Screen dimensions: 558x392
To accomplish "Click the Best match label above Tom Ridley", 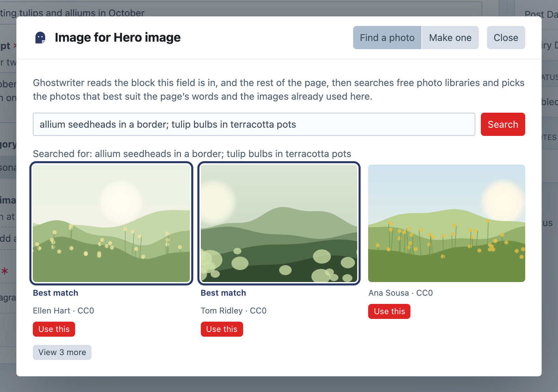I will 223,293.
